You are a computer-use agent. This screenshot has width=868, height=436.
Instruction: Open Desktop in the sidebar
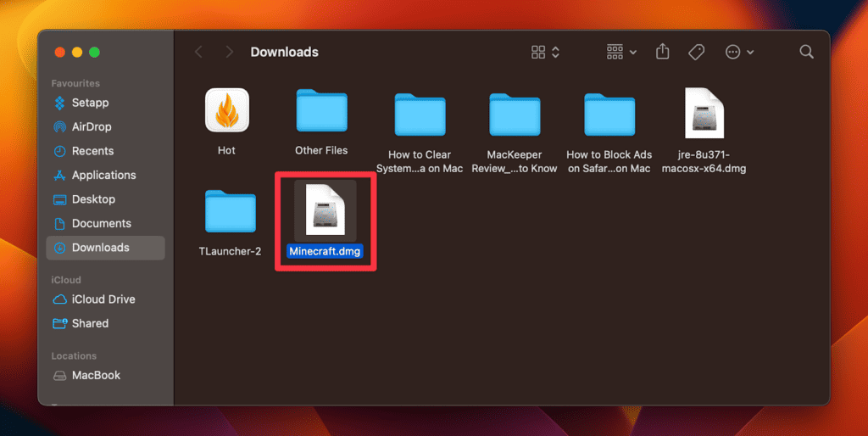click(x=105, y=199)
